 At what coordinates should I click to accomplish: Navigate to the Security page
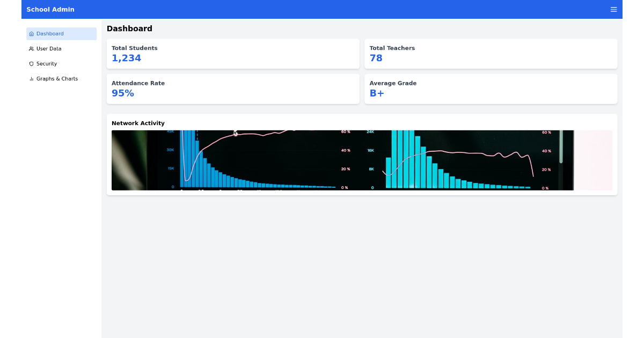48,63
